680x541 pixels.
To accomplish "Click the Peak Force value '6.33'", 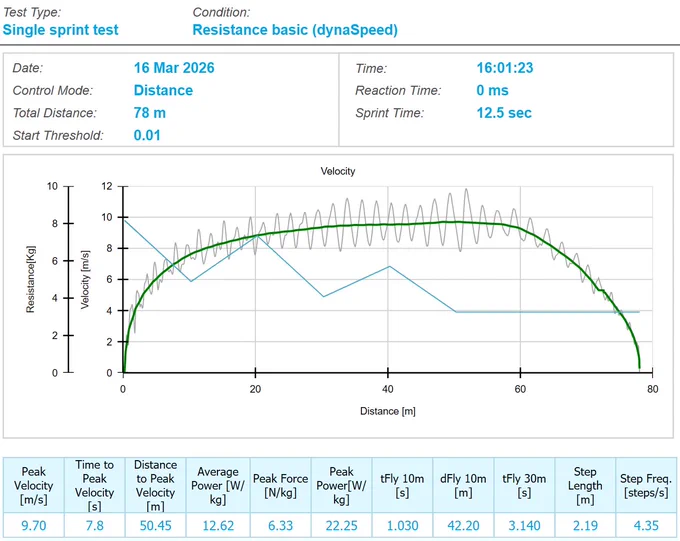I will pyautogui.click(x=281, y=526).
